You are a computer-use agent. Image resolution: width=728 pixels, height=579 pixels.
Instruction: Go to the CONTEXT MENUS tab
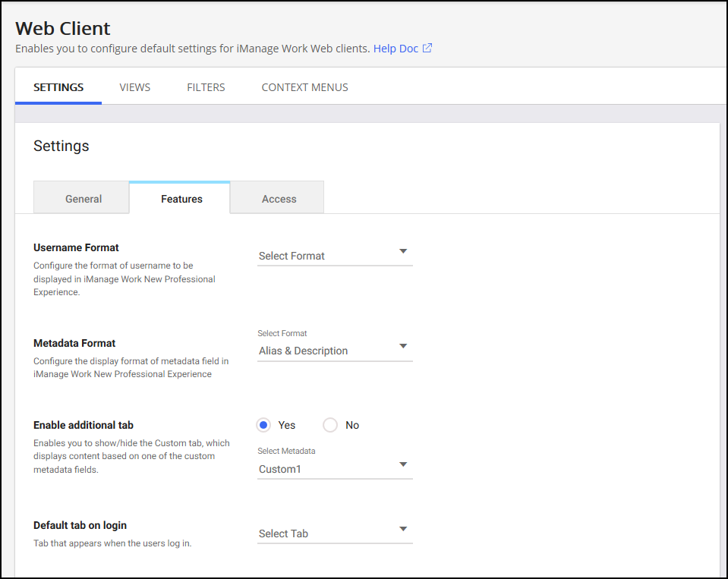(304, 87)
